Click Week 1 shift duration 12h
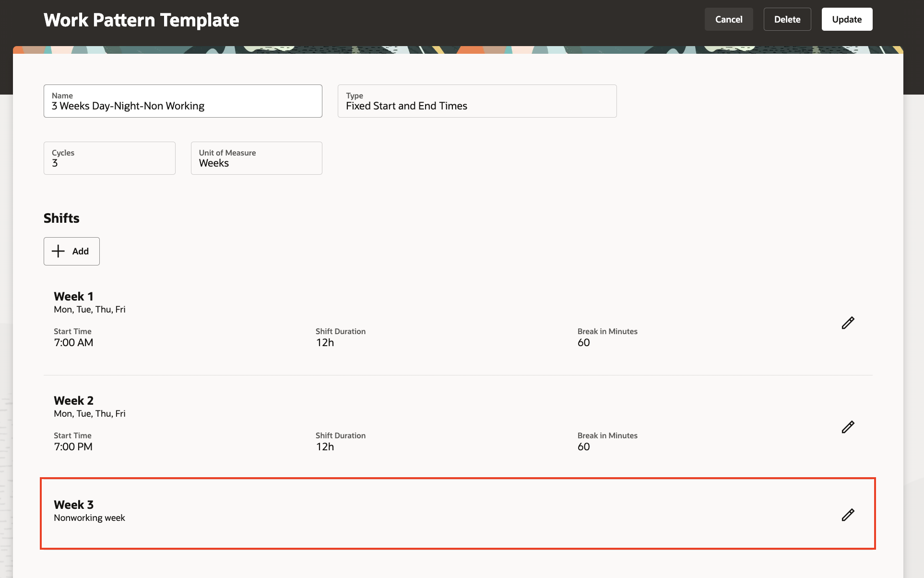Screen dimensions: 924x578 pyautogui.click(x=325, y=343)
